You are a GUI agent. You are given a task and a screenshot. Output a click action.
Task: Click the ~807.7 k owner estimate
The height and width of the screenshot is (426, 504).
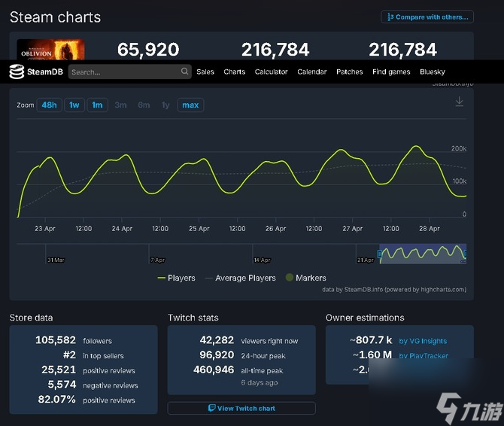click(x=371, y=340)
